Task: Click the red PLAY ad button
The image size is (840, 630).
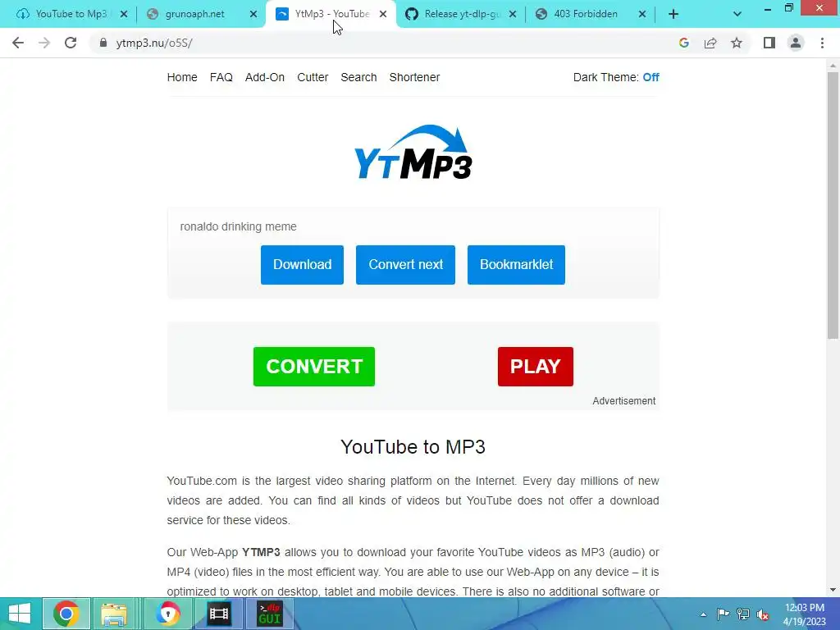Action: coord(535,367)
